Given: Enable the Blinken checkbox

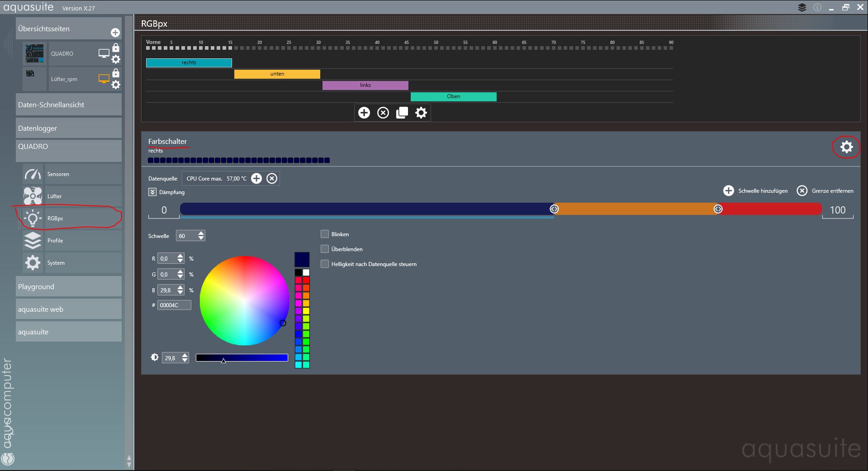Looking at the screenshot, I should [x=325, y=234].
